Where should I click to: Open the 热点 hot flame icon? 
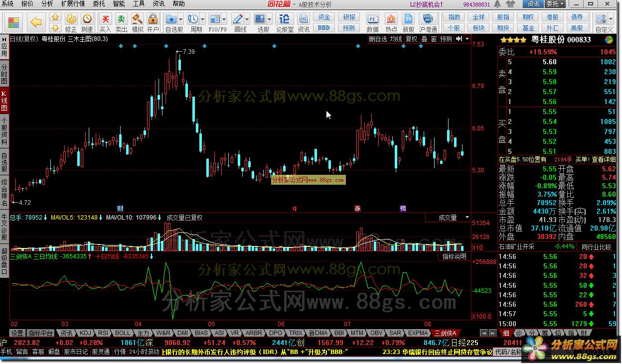391,19
